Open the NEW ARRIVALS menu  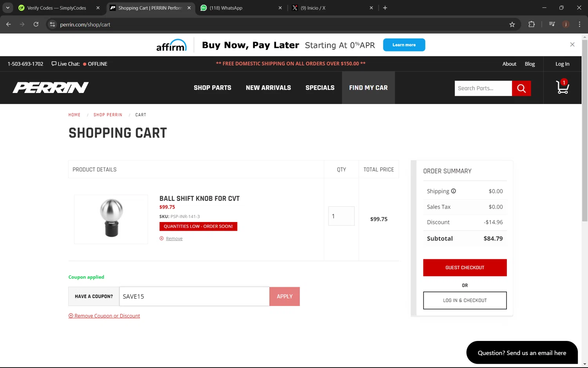coord(268,88)
